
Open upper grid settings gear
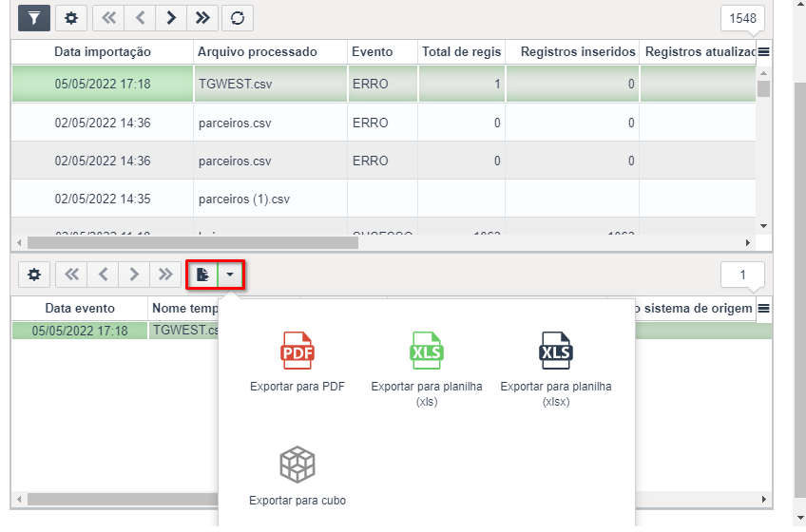coord(71,18)
